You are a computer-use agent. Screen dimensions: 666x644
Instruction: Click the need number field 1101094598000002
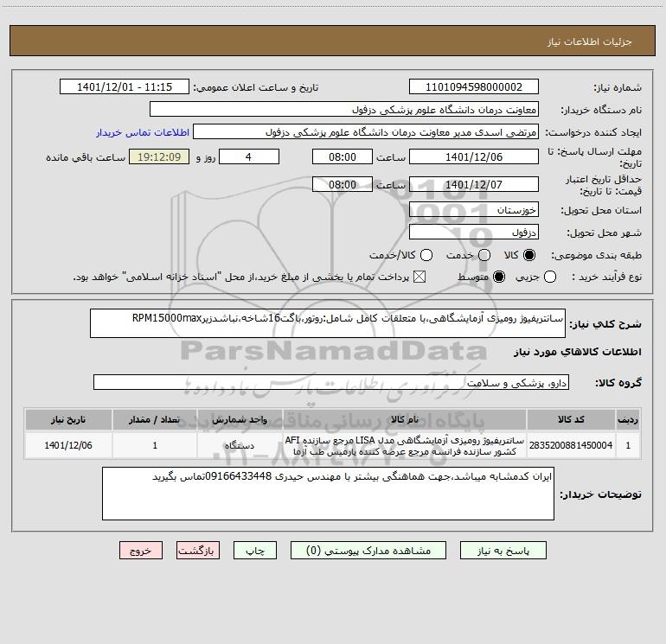[x=474, y=87]
